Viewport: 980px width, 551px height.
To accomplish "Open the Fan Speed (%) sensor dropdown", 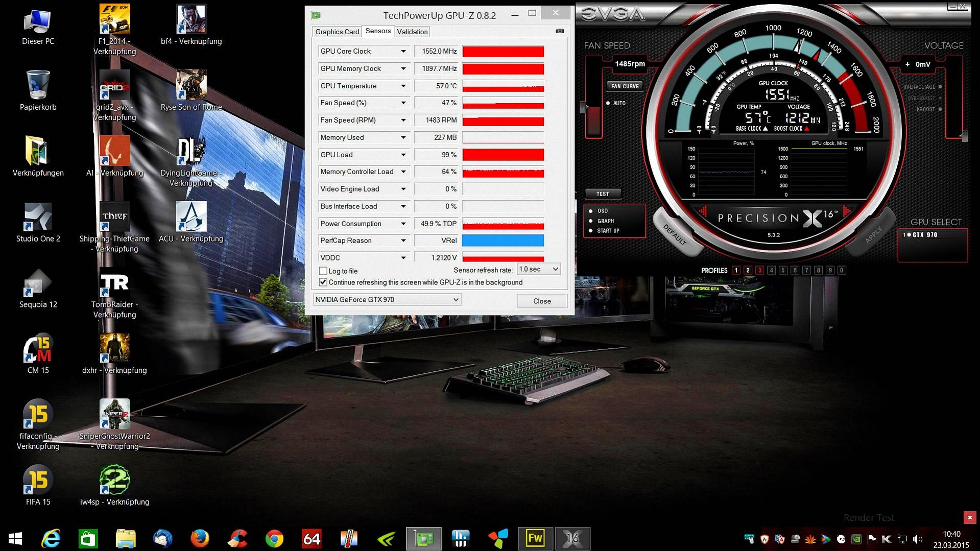I will (403, 103).
